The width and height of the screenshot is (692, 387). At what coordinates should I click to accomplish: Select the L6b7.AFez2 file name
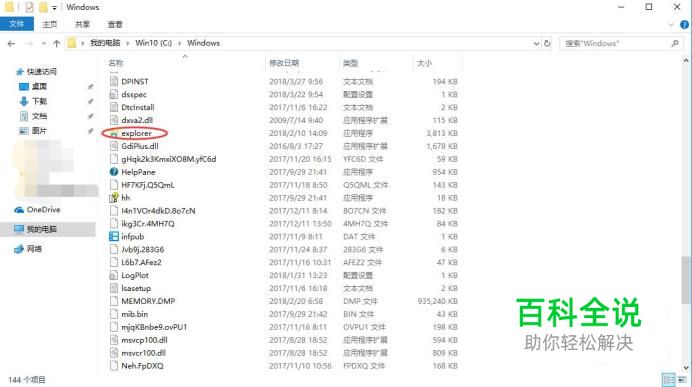[x=141, y=262]
